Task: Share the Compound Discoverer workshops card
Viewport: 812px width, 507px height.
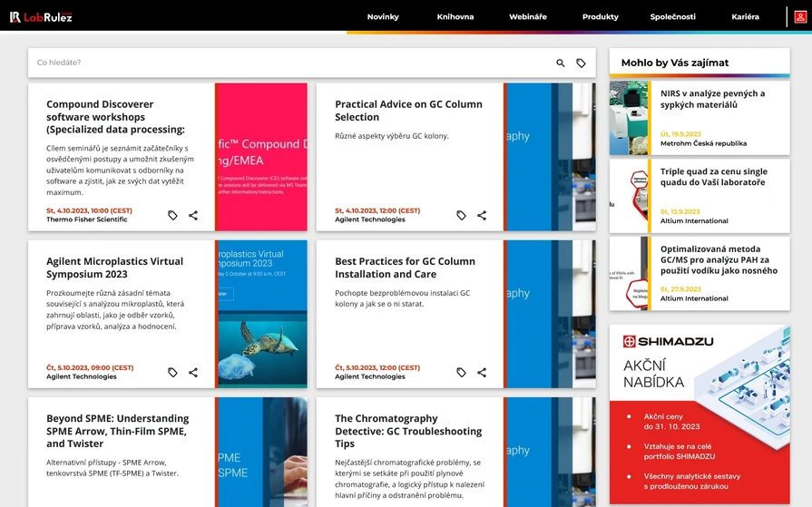Action: [x=193, y=216]
